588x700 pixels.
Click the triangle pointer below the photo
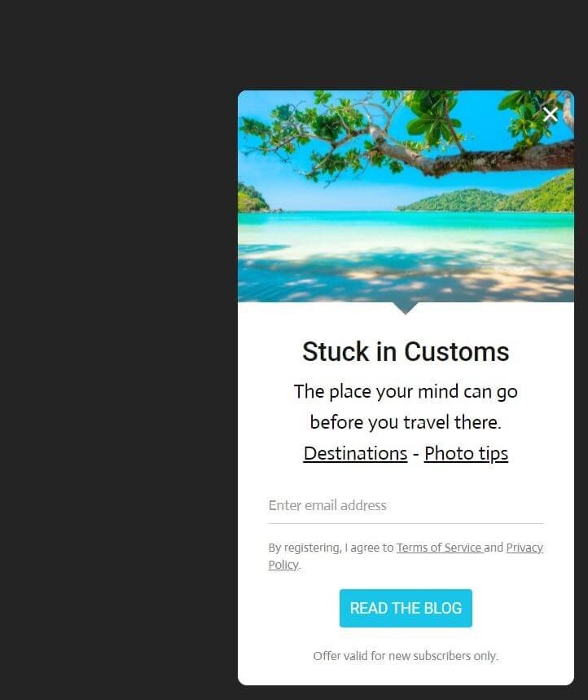point(406,308)
